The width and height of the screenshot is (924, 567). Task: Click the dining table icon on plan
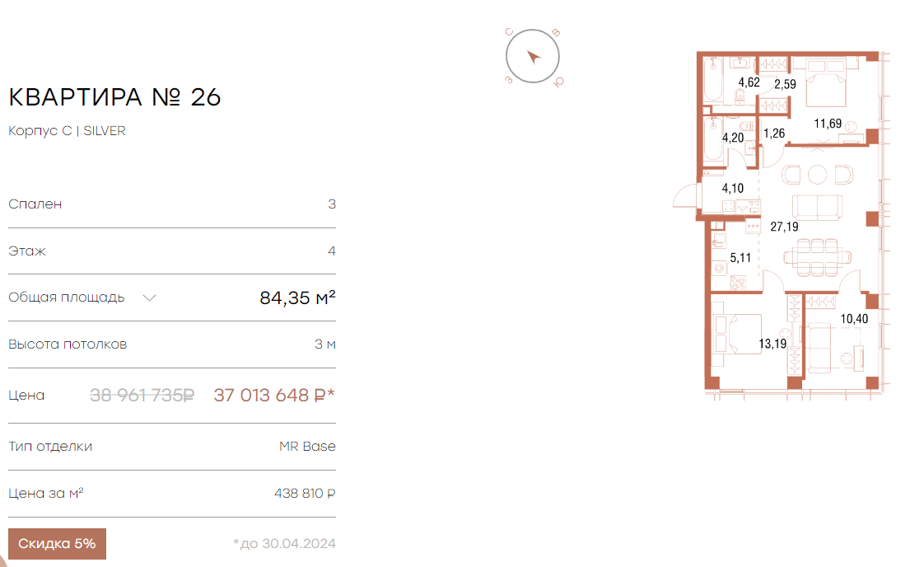coord(817,257)
